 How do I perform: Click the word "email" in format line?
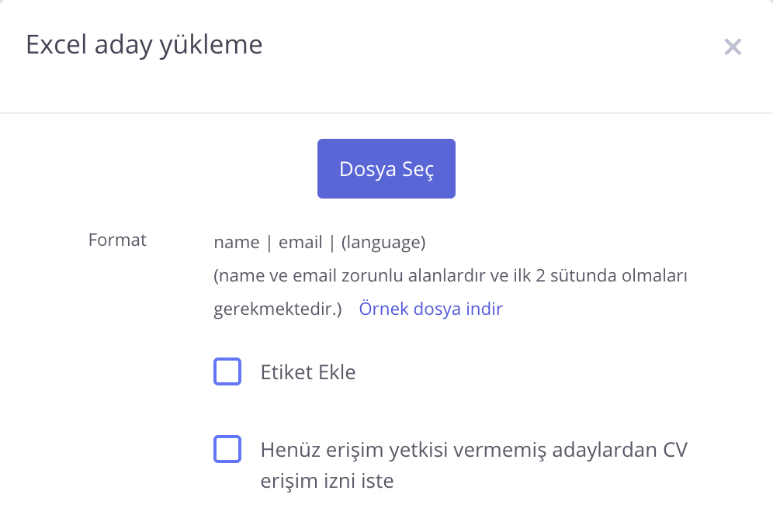(300, 242)
